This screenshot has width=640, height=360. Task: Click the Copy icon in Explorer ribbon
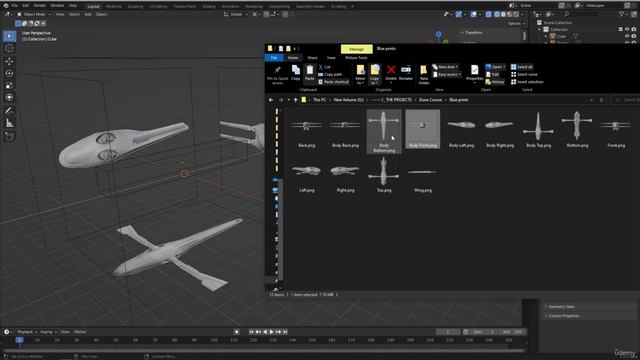tap(296, 70)
